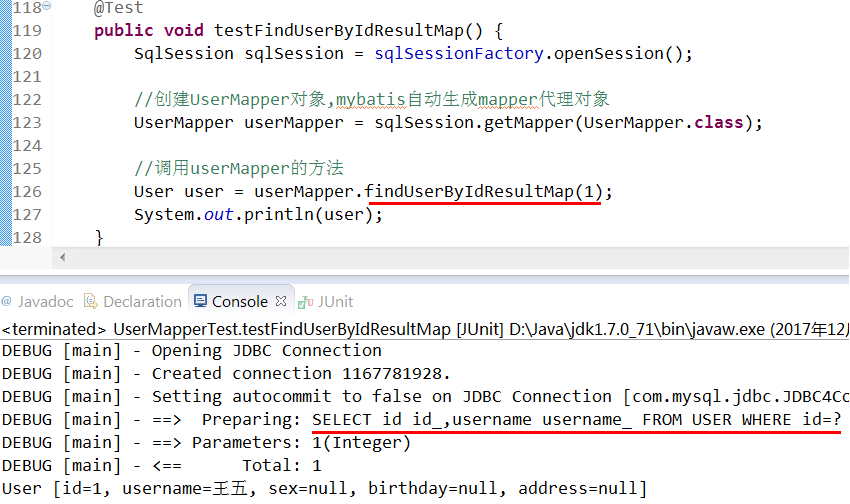Click the 'Total: 1' log line
The width and height of the screenshot is (850, 504).
coord(162,466)
